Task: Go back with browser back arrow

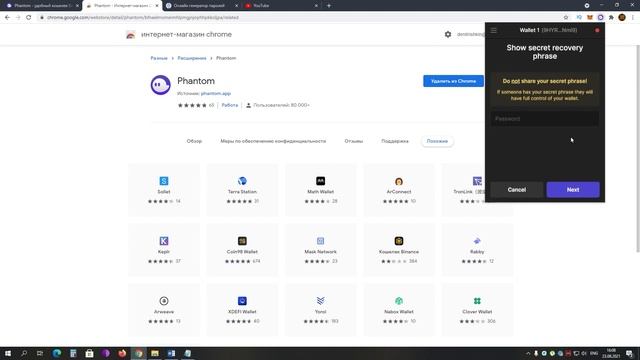Action: pyautogui.click(x=7, y=18)
